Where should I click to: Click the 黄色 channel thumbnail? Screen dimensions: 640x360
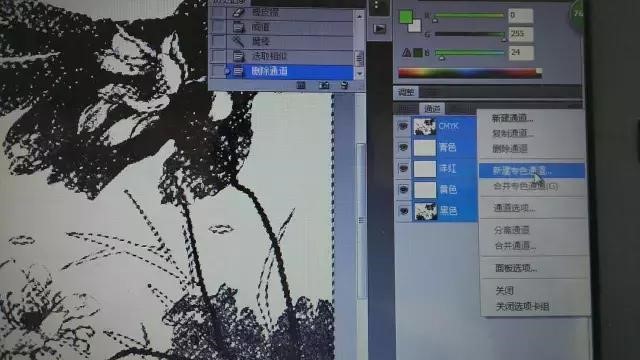tap(425, 190)
